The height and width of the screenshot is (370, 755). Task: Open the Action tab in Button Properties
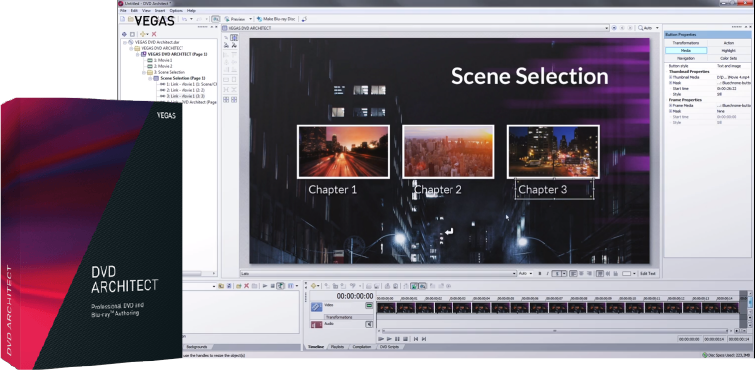(x=729, y=43)
